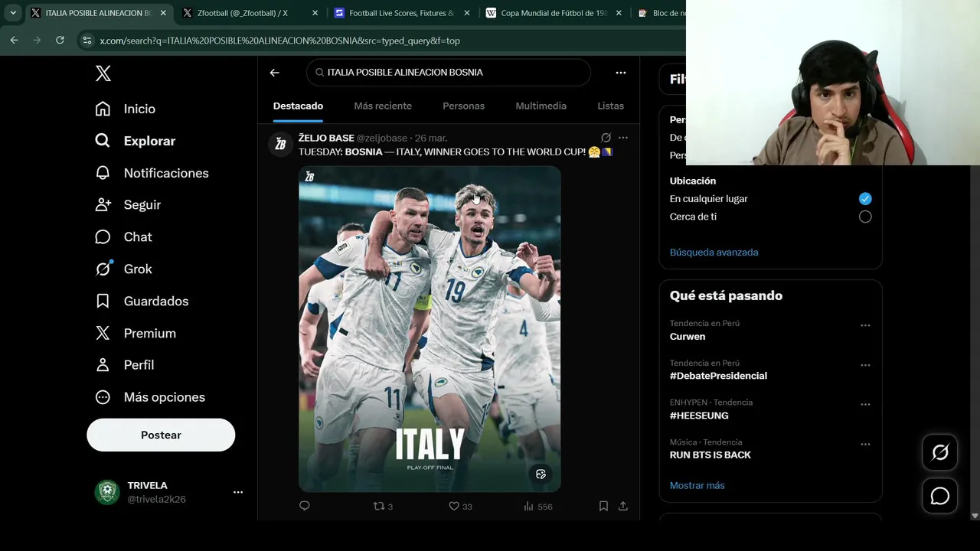Close the Copa Mundial de Fútbol tab
Viewport: 980px width, 551px height.
pos(619,13)
